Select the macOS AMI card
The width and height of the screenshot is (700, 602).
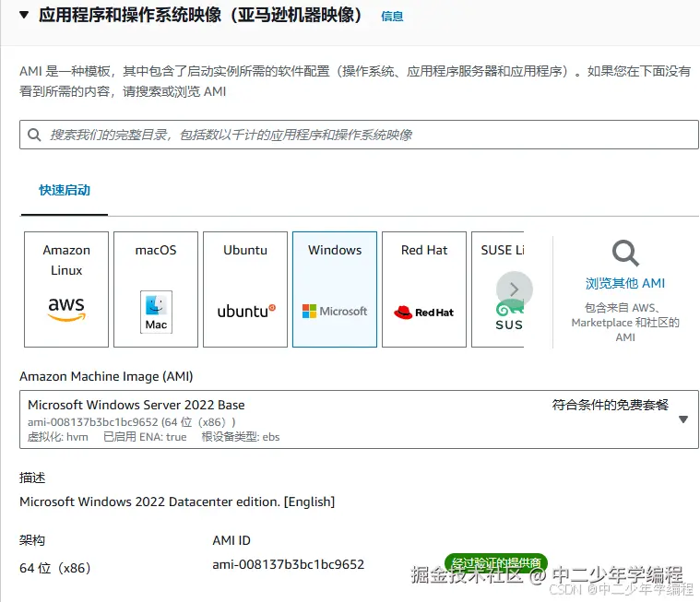[x=156, y=289]
